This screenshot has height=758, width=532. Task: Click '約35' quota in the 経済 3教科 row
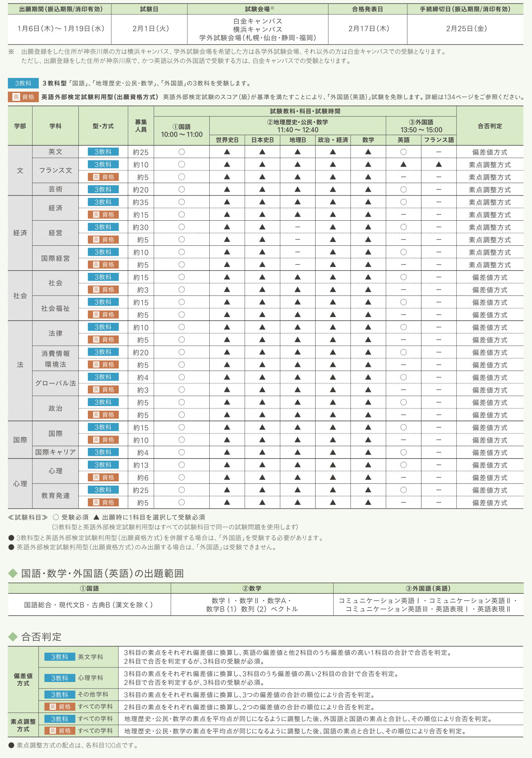click(x=141, y=202)
